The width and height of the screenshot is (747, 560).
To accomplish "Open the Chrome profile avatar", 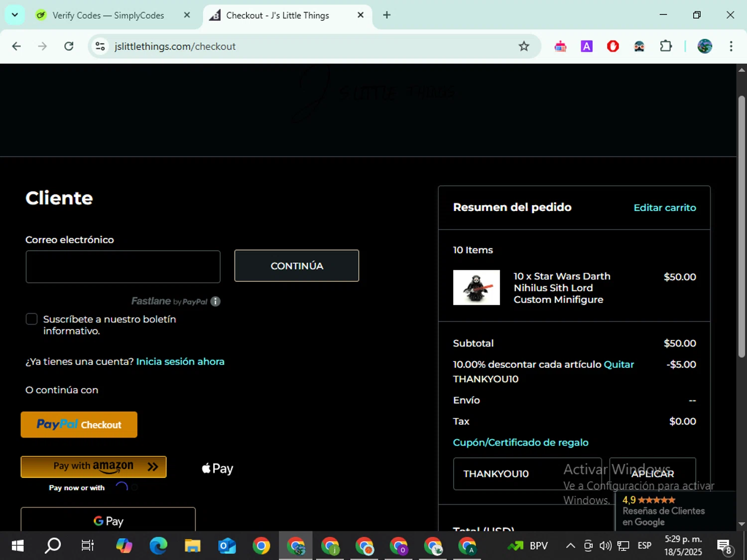I will click(x=705, y=46).
